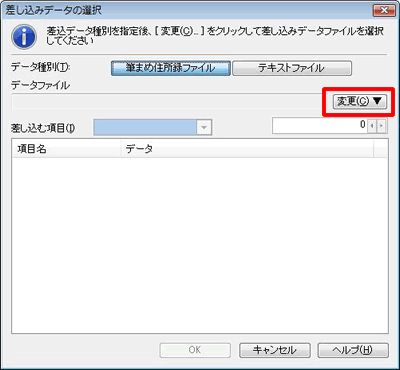
Task: Click the record number input field
Action: point(319,126)
